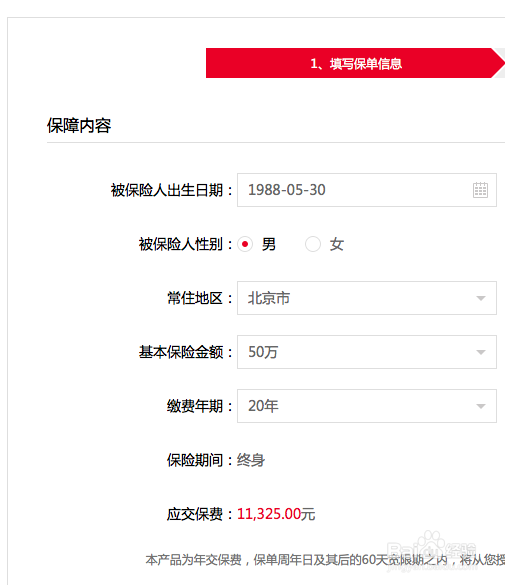Image resolution: width=505 pixels, height=585 pixels.
Task: Open the 北京市 region combo box
Action: [367, 298]
